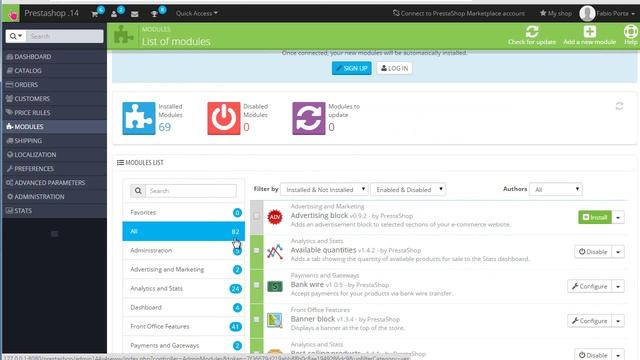The width and height of the screenshot is (640, 360).
Task: Open Price Rules in the sidebar
Action: [x=54, y=113]
